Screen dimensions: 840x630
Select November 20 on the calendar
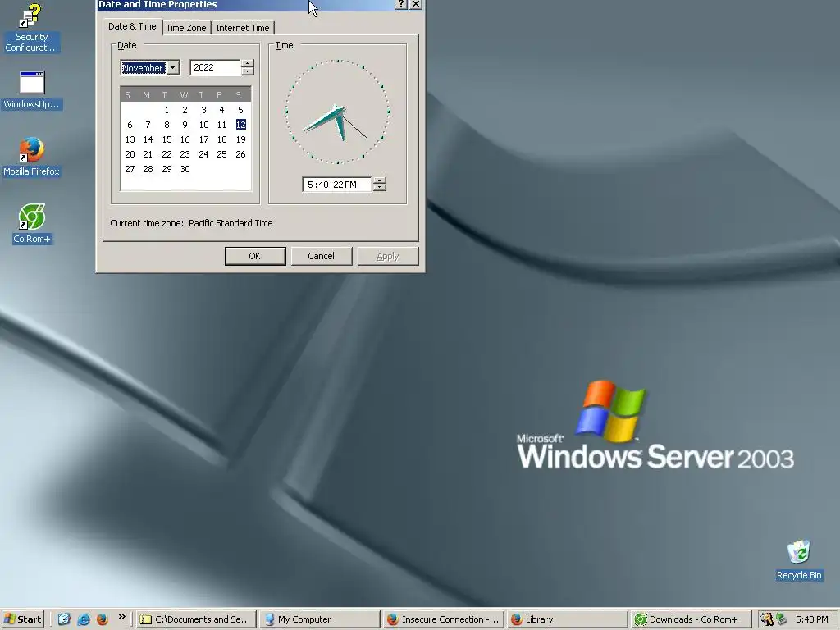(x=130, y=154)
